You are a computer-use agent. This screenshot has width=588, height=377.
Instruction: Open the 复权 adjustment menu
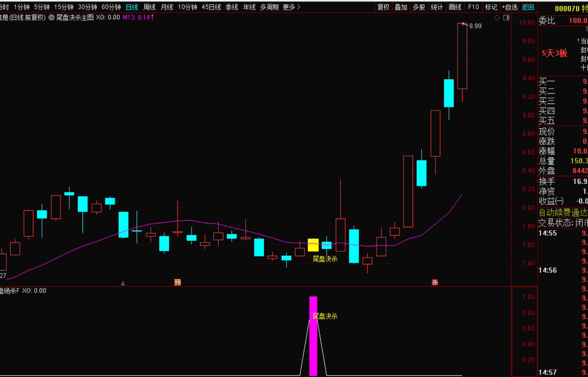coord(383,7)
